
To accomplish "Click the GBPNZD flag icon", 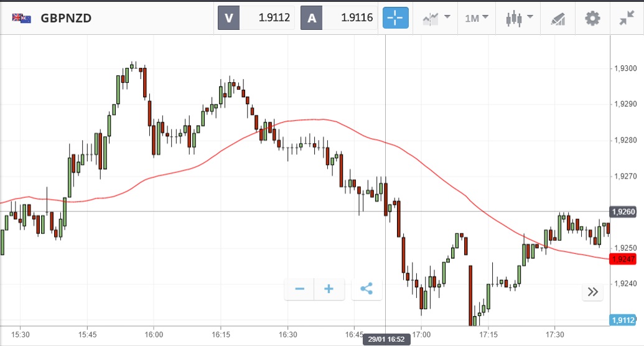I will [x=22, y=18].
